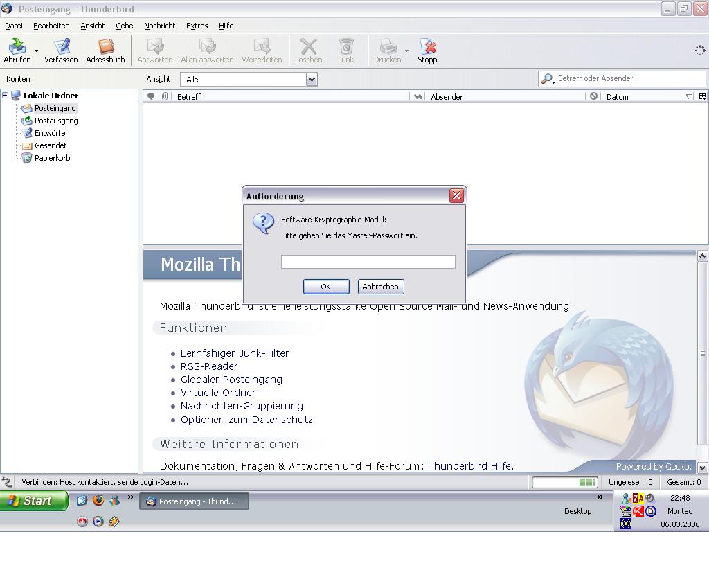Click the Ungelesen: 0 status text

pos(630,482)
